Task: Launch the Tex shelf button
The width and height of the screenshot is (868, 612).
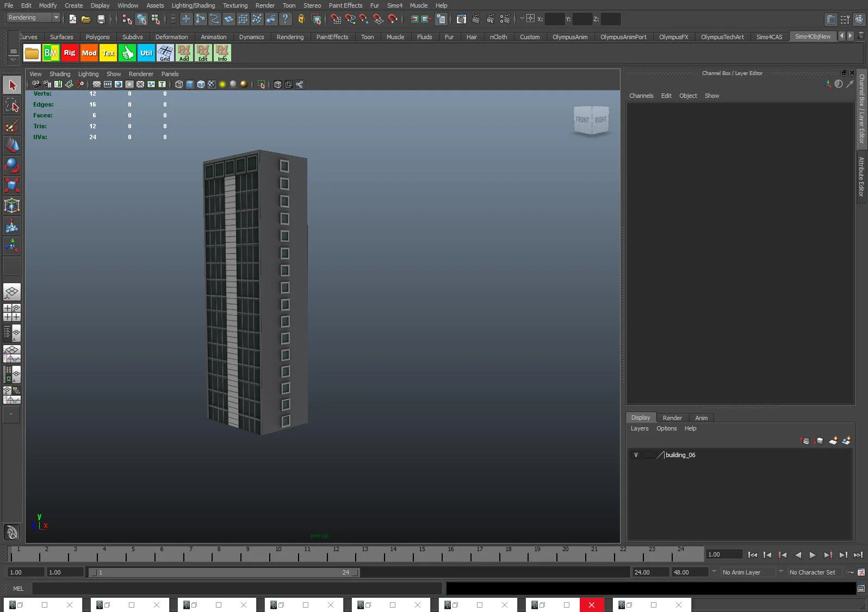Action: (x=108, y=53)
